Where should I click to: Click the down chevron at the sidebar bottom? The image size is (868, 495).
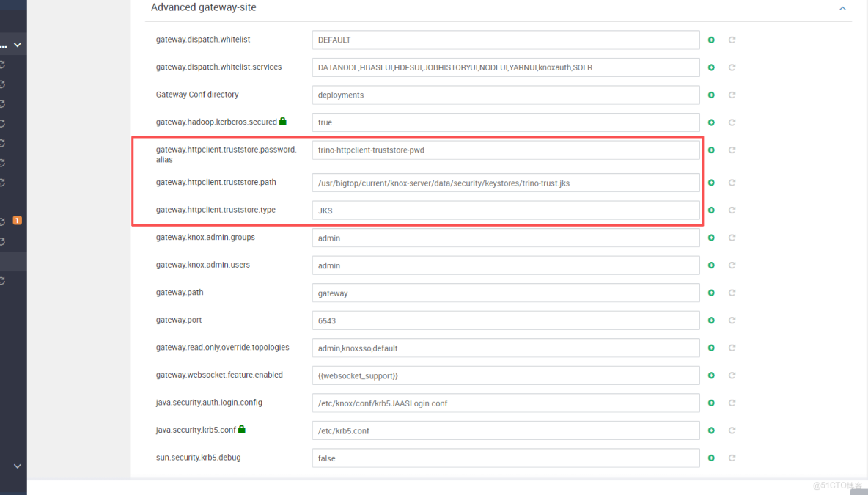coord(15,466)
